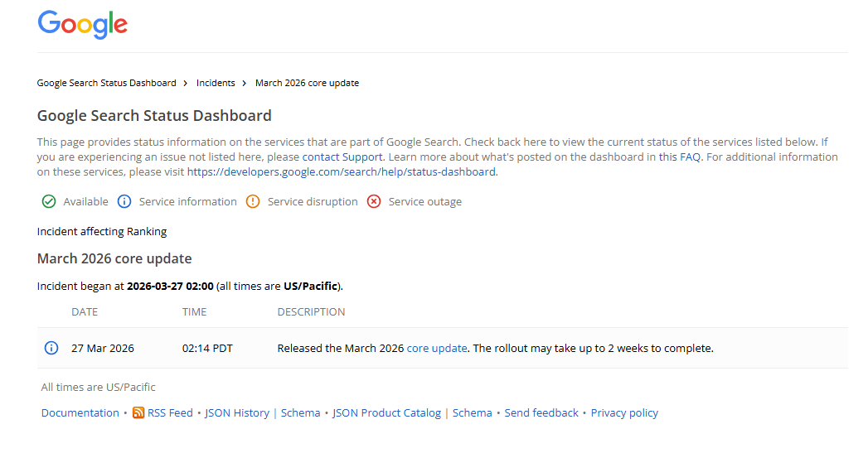This screenshot has height=458, width=868.
Task: Open the RSS Feed link
Action: (x=170, y=412)
